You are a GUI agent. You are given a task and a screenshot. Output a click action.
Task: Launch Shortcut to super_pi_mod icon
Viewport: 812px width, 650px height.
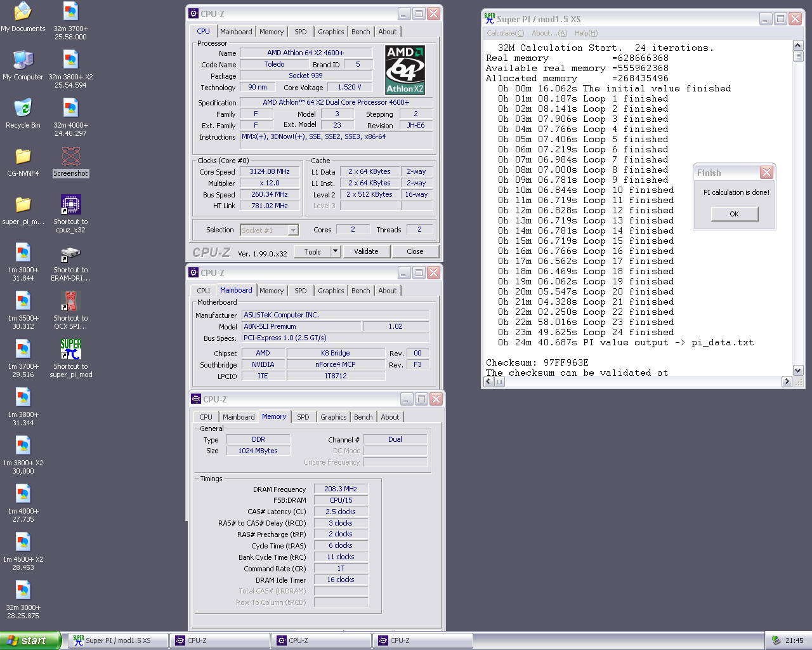pyautogui.click(x=70, y=359)
